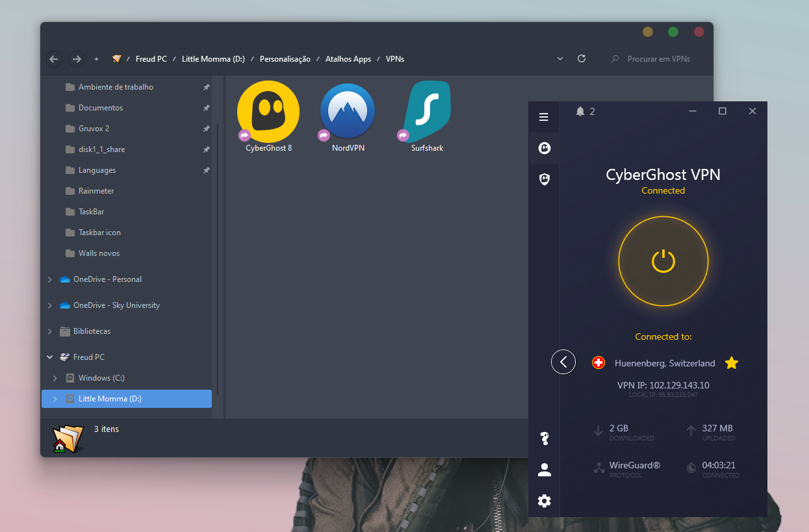Click the Huenenberg, Switzerland location label
Screen dimensions: 809x532
pos(665,363)
